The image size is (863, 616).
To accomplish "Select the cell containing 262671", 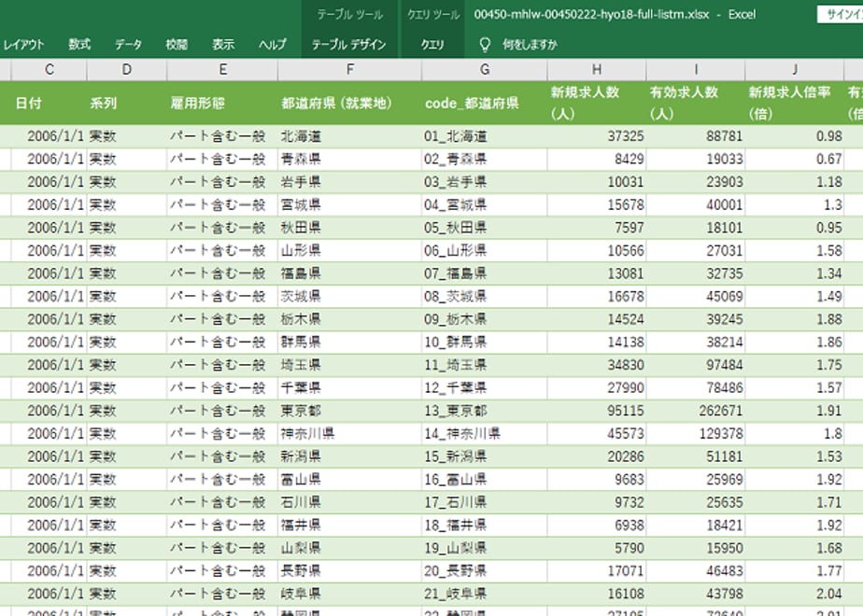I will tap(696, 411).
